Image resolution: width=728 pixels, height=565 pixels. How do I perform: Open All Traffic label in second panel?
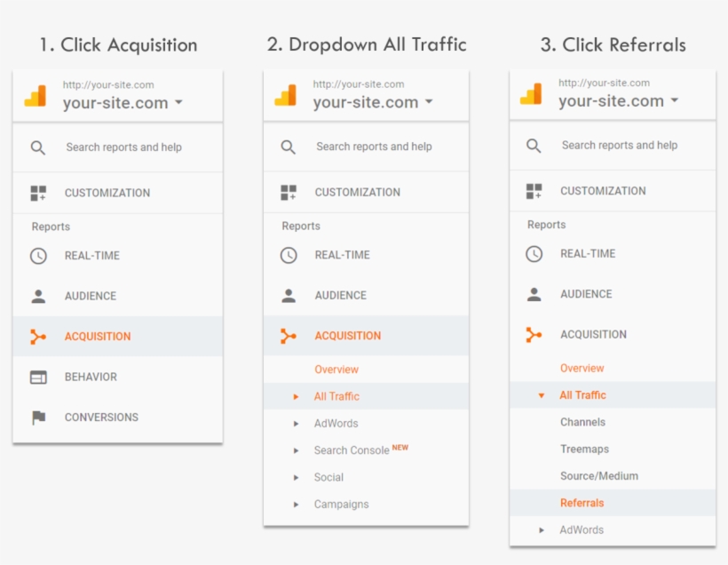pyautogui.click(x=336, y=396)
